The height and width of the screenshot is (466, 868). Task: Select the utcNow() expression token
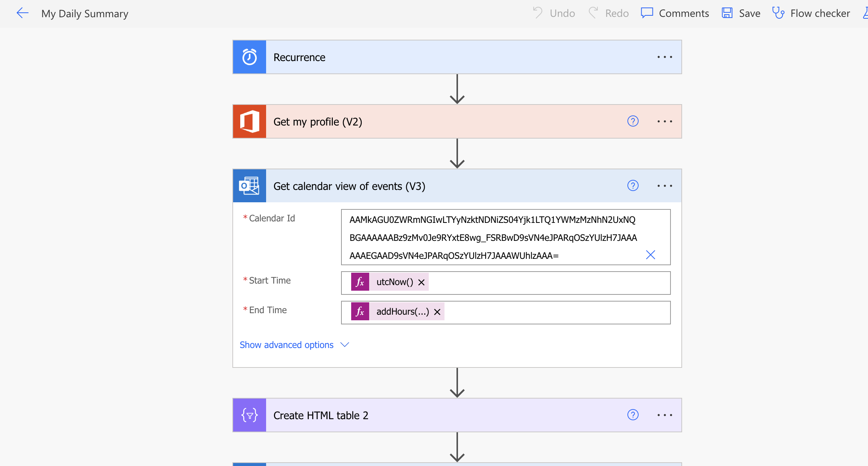(x=394, y=282)
